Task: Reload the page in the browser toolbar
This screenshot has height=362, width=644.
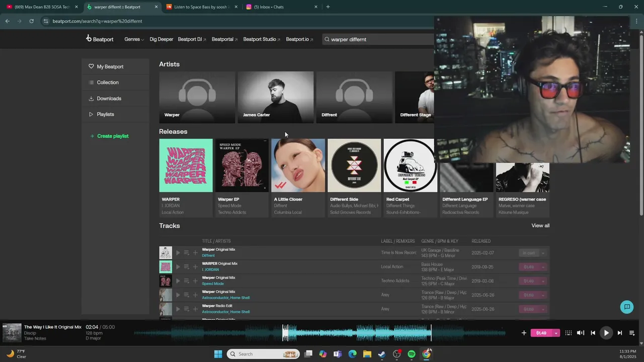Action: (x=31, y=21)
